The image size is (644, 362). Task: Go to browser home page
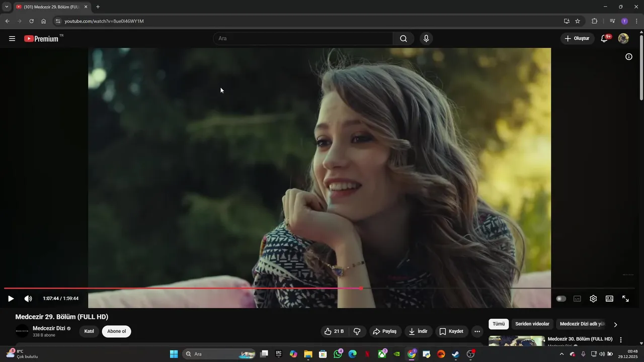[43, 21]
